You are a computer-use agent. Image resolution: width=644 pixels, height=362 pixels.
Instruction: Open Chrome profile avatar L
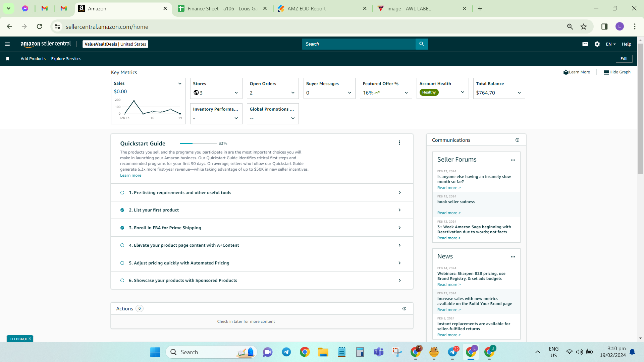(x=620, y=26)
